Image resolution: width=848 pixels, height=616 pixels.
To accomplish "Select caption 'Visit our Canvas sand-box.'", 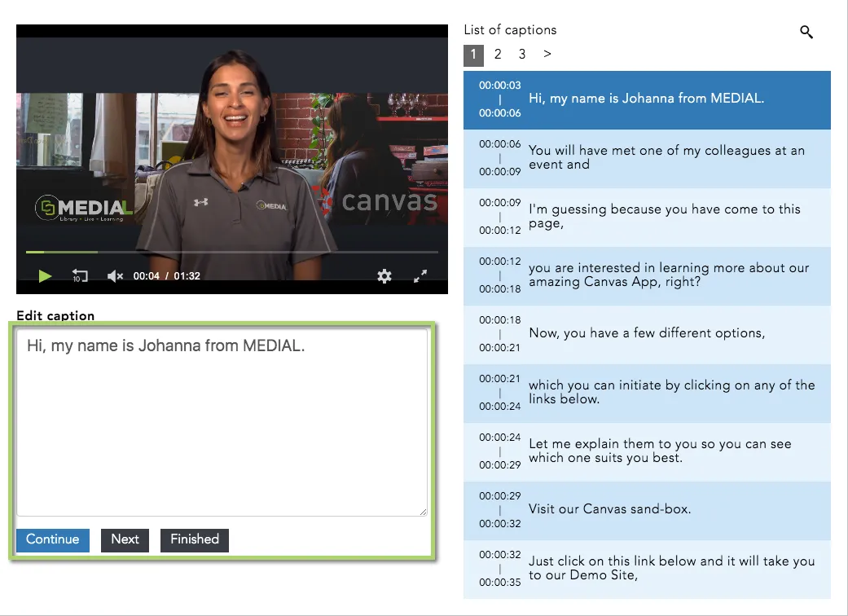I will tap(647, 511).
